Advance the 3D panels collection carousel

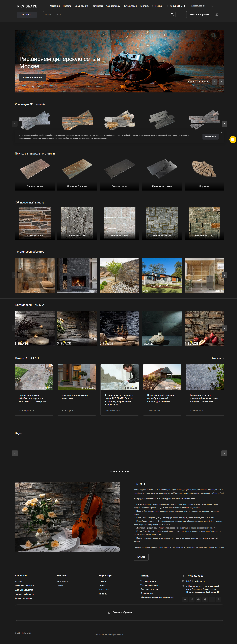tap(224, 124)
